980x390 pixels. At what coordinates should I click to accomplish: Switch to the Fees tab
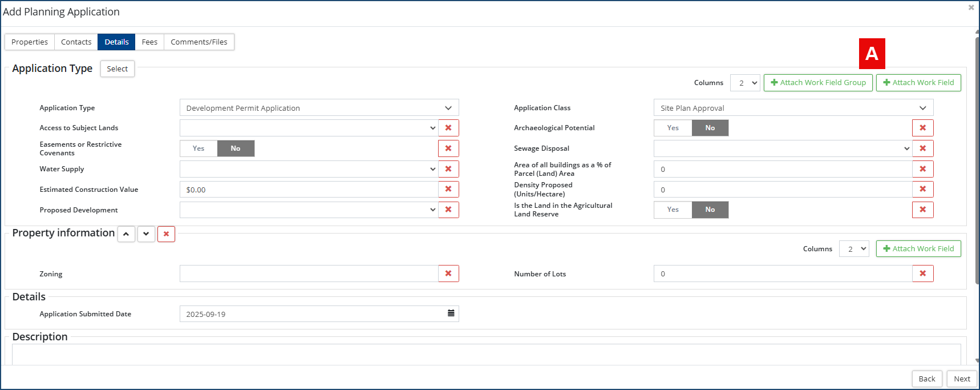tap(149, 42)
